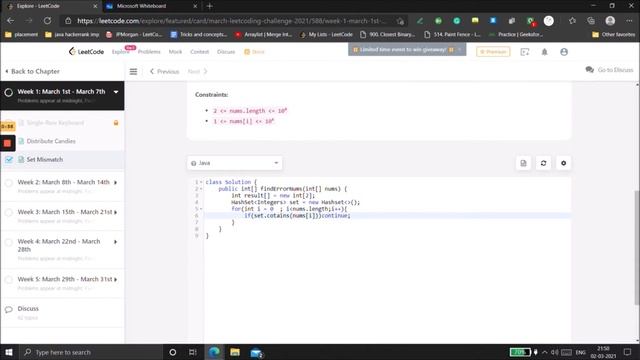Fold code at line 1 arrow

pyautogui.click(x=201, y=182)
